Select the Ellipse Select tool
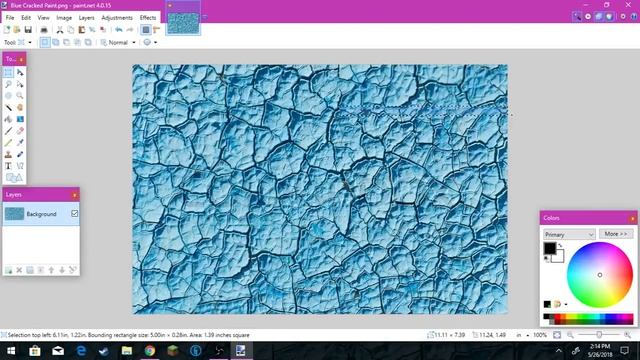 [8, 96]
